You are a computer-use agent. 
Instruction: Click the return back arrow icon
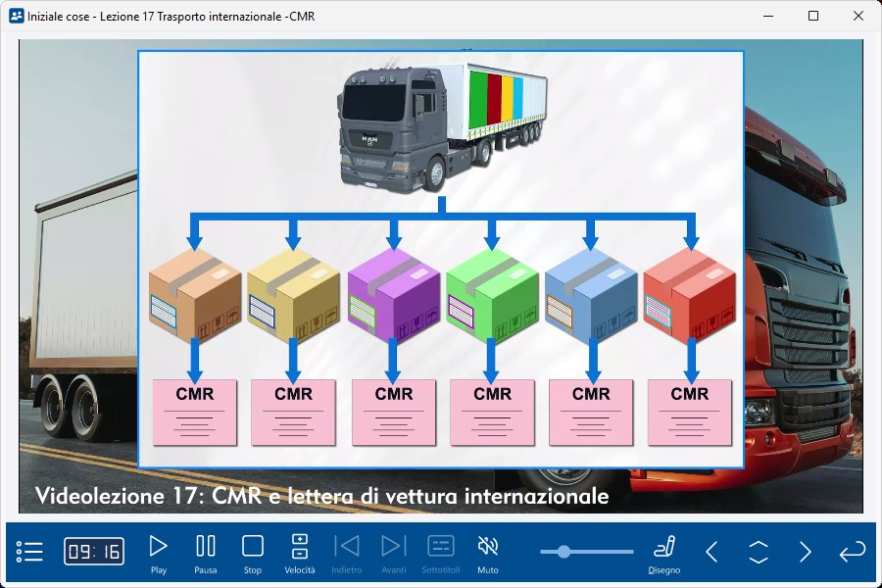[852, 552]
